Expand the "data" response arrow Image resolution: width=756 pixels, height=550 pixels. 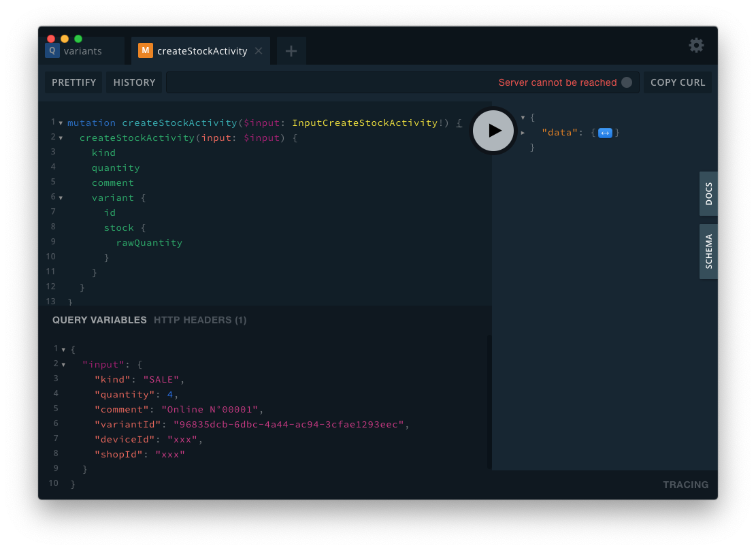tap(523, 133)
